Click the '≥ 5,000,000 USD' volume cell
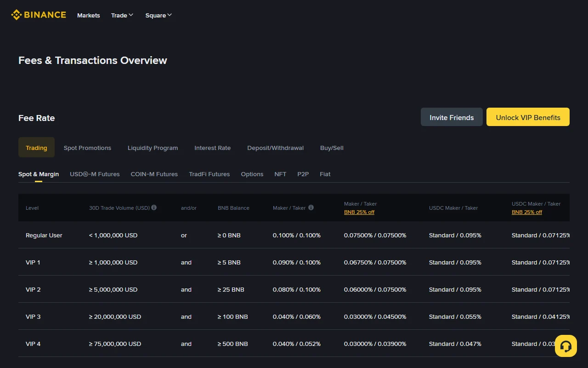 [x=113, y=289]
